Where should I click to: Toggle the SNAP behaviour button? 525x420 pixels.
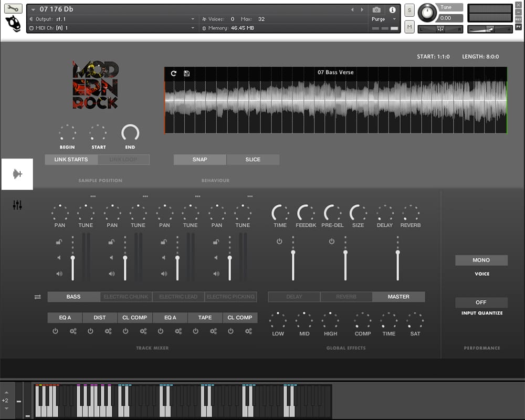pyautogui.click(x=199, y=160)
